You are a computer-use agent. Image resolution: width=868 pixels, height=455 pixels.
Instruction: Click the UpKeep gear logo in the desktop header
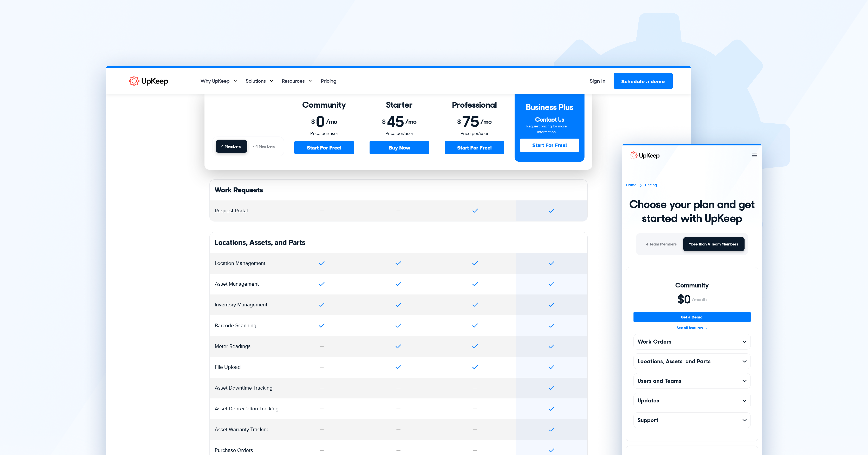click(134, 81)
